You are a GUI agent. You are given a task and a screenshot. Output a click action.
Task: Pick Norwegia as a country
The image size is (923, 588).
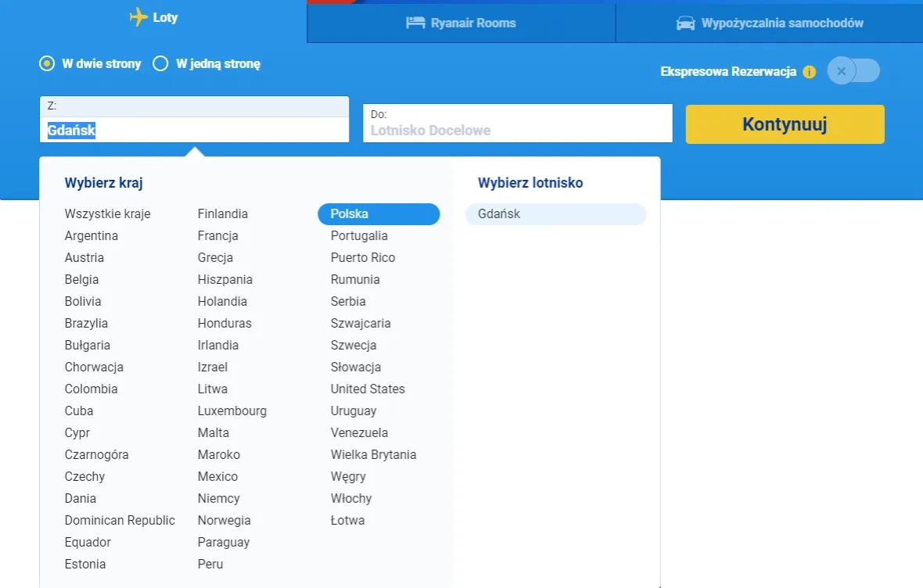click(224, 520)
